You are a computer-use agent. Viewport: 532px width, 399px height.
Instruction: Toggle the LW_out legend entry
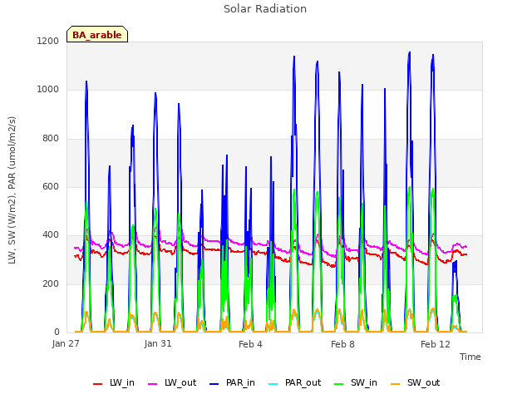point(172,383)
